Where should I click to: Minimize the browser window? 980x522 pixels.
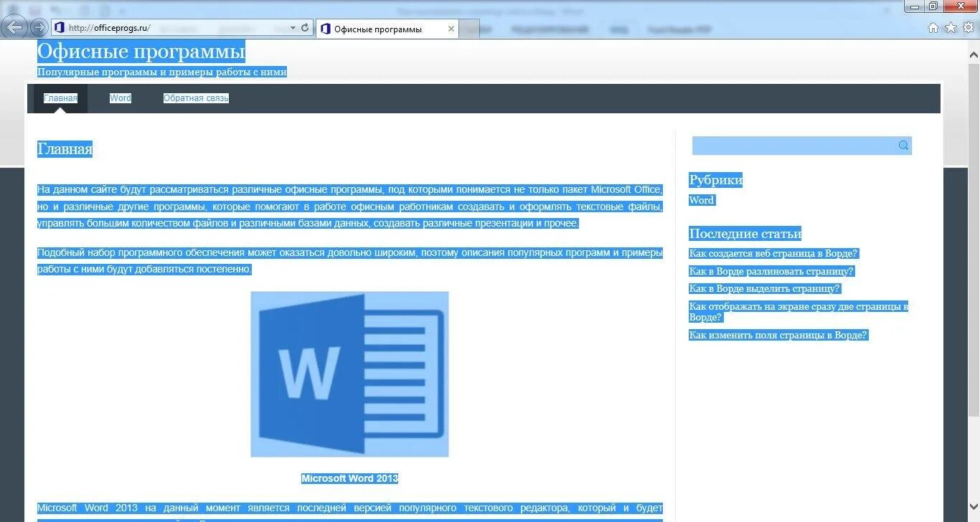[914, 6]
